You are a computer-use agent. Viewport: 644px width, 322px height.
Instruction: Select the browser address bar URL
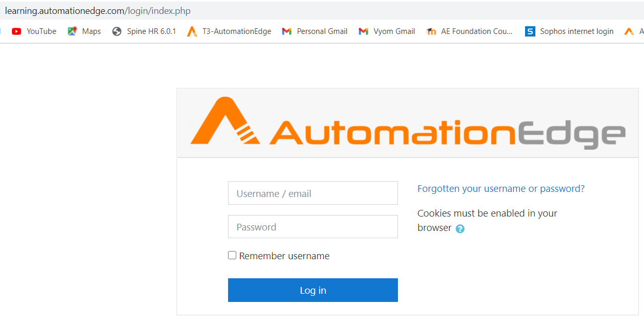point(98,11)
